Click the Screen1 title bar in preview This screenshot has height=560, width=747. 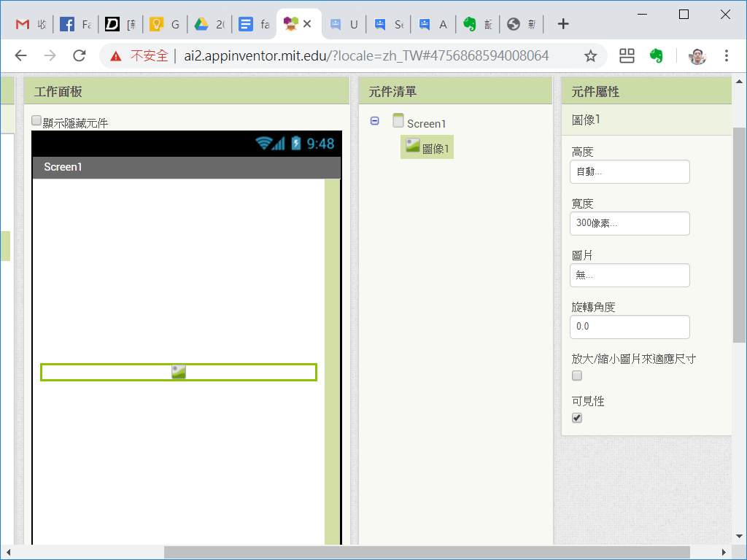[186, 167]
